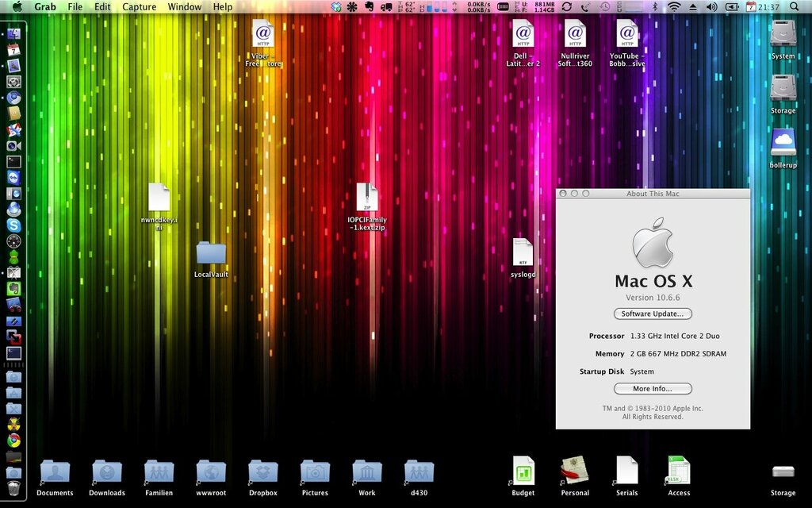Click the Software Update button
This screenshot has width=812, height=508.
coord(653,314)
